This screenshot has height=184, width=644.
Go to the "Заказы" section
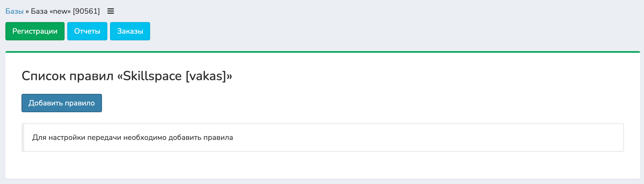click(x=130, y=31)
